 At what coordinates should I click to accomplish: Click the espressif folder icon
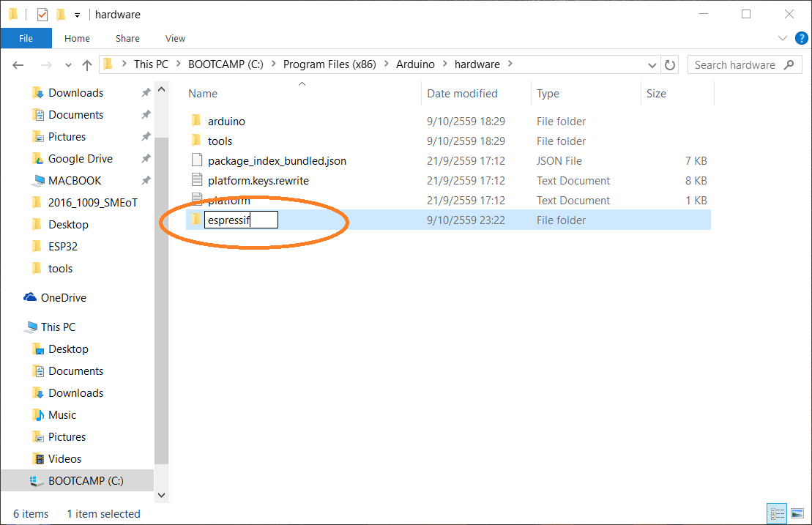[x=195, y=220]
